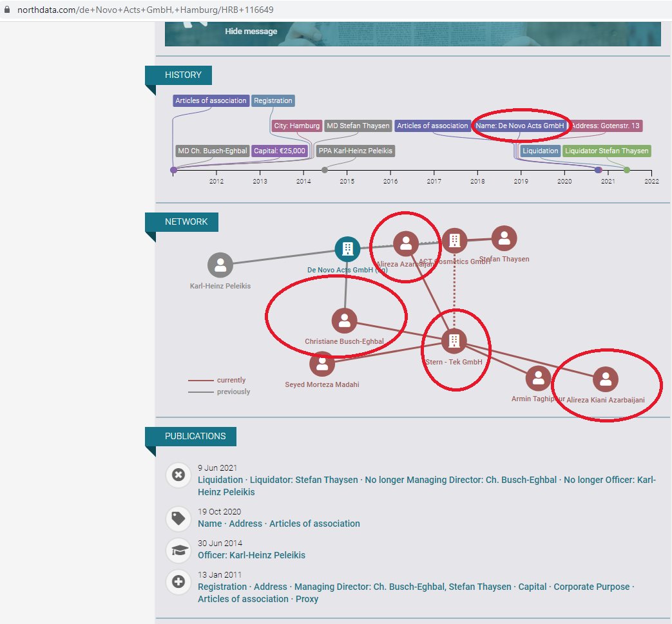
Task: Open the Name link under 19 Oct 2020
Action: (209, 524)
